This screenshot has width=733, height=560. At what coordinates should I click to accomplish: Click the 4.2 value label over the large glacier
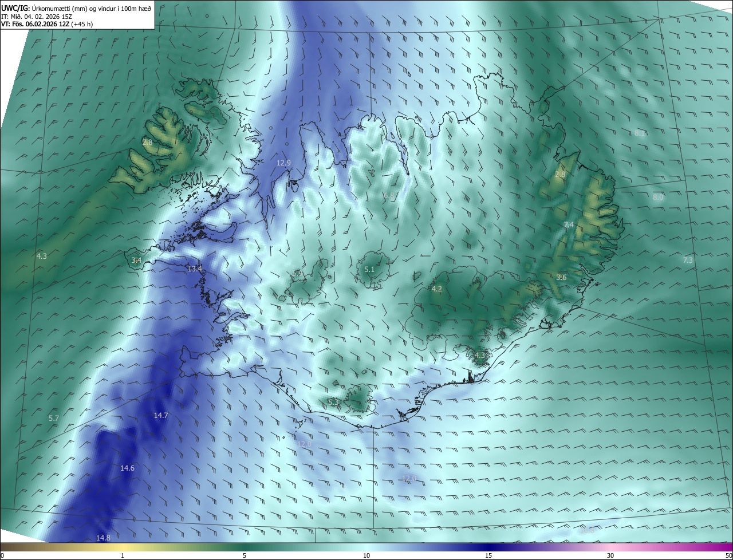click(x=437, y=289)
